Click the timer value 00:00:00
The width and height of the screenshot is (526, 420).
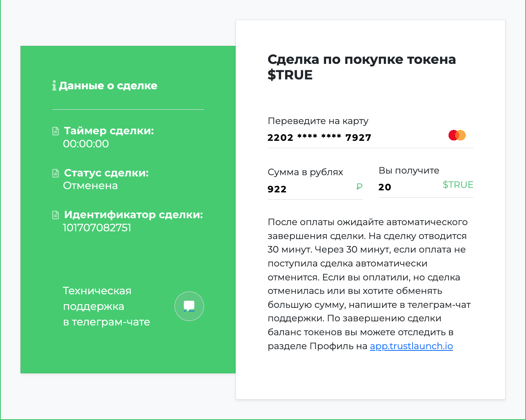point(86,144)
